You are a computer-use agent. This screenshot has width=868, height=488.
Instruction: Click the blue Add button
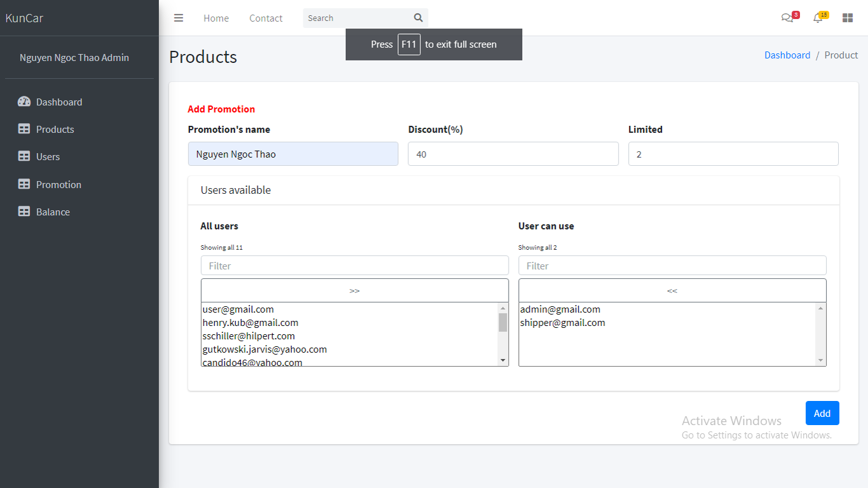tap(822, 413)
